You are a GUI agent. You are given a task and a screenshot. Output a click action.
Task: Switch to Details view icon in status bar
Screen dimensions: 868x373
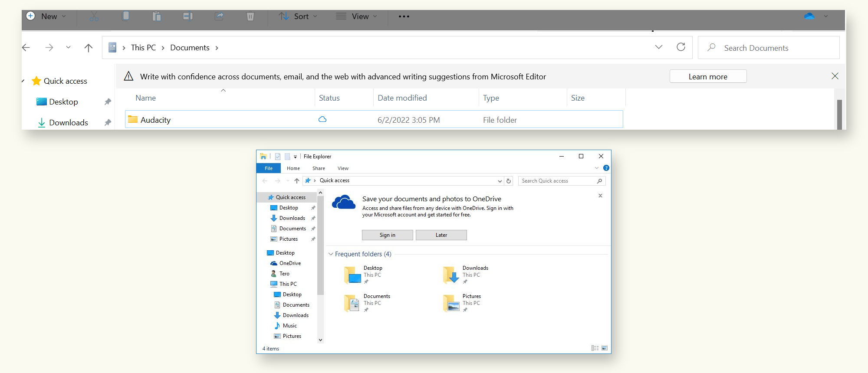click(595, 348)
